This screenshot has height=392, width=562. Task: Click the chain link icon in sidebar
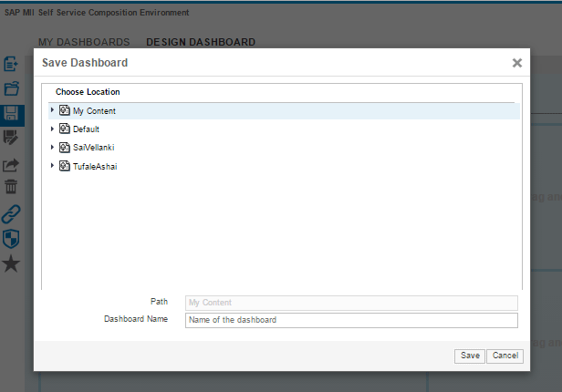(x=12, y=214)
